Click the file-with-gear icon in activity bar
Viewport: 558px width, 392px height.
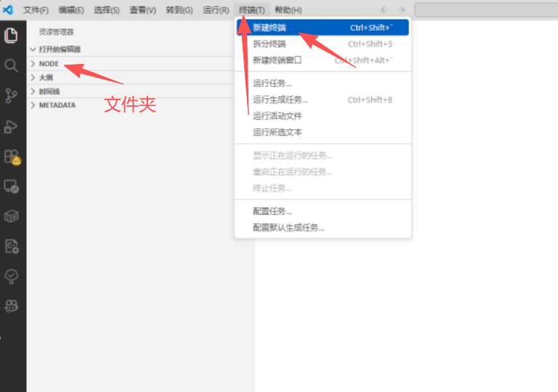pyautogui.click(x=11, y=245)
